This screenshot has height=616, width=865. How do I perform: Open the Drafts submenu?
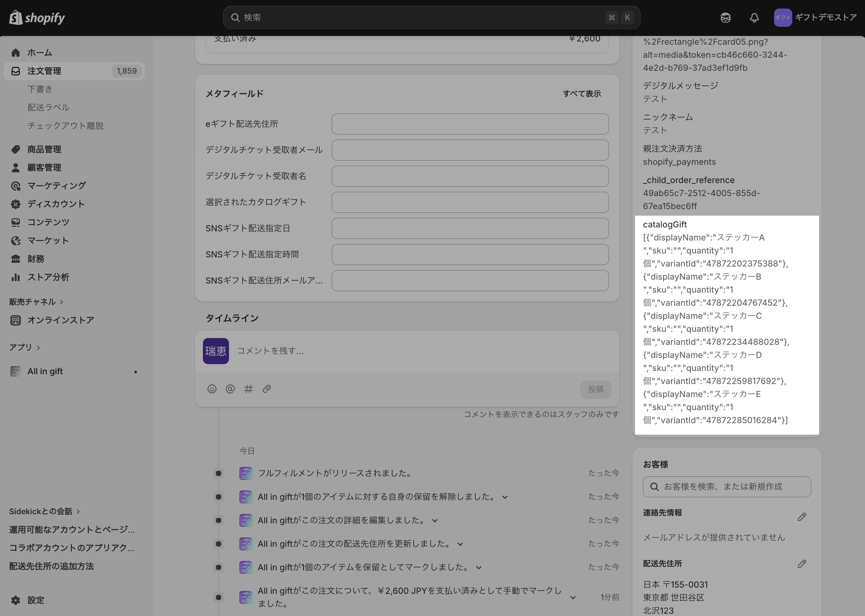40,89
